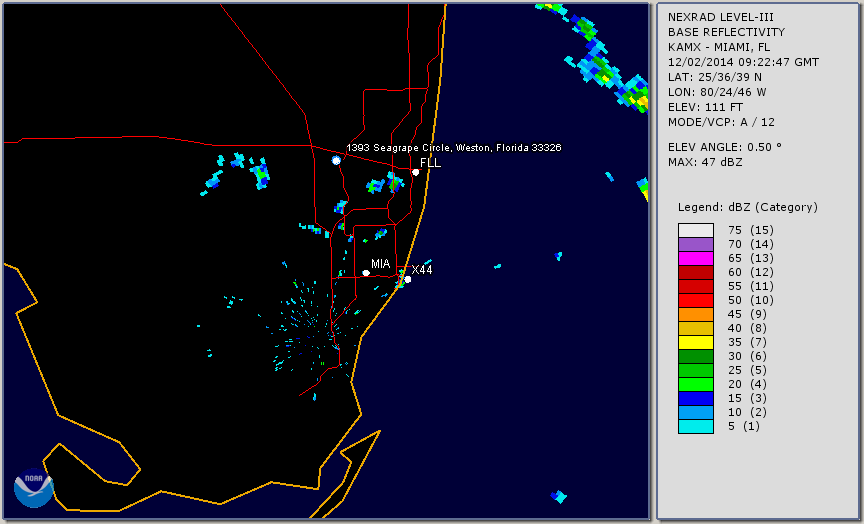Click 'LON: 80/24/46 W' text
The height and width of the screenshot is (524, 864).
[717, 92]
